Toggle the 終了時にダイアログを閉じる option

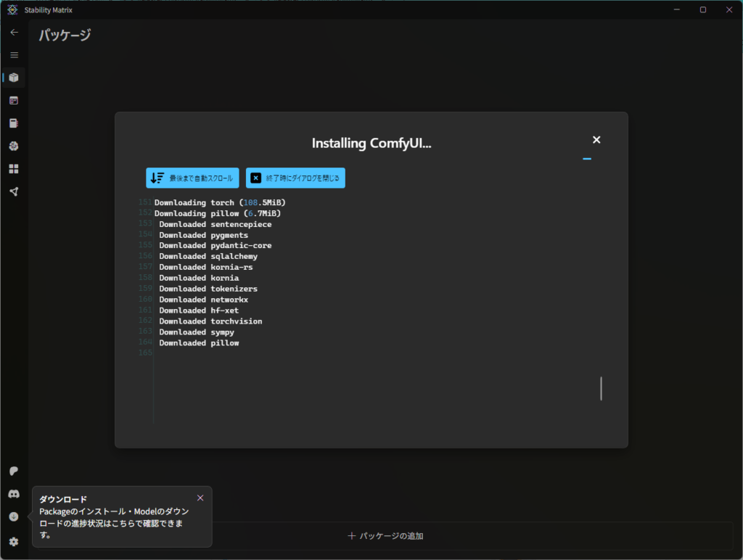[295, 178]
